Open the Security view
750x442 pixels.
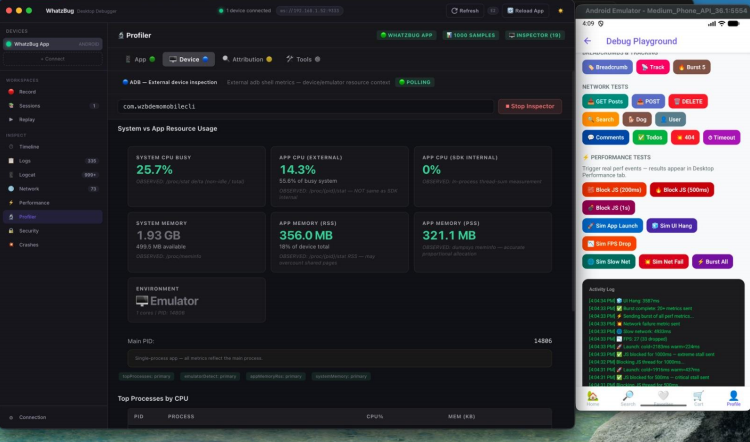coord(53,231)
